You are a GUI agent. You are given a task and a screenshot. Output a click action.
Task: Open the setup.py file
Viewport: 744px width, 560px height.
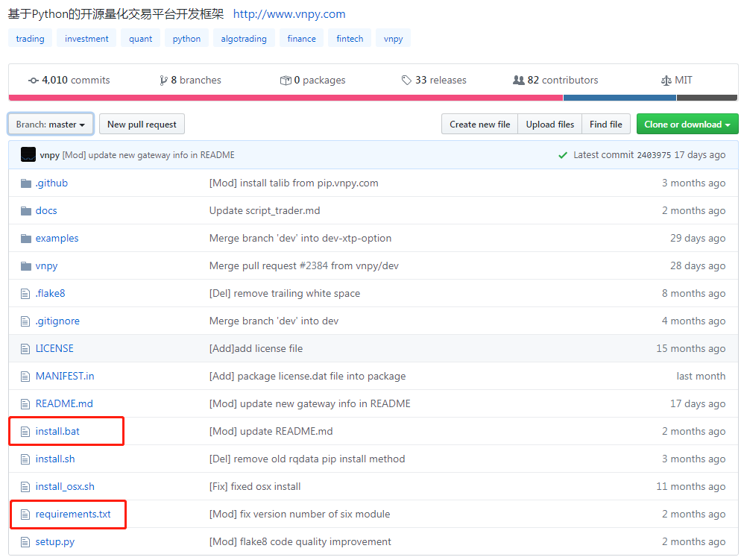[x=55, y=542]
